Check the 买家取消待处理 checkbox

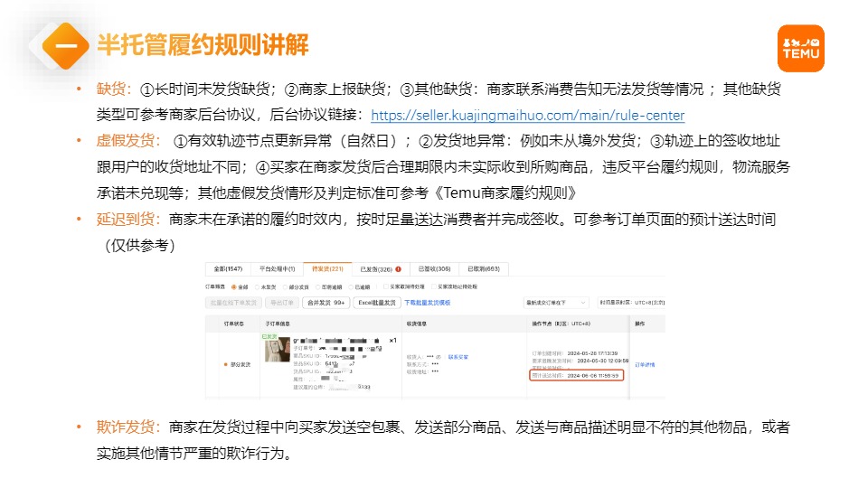tap(386, 286)
